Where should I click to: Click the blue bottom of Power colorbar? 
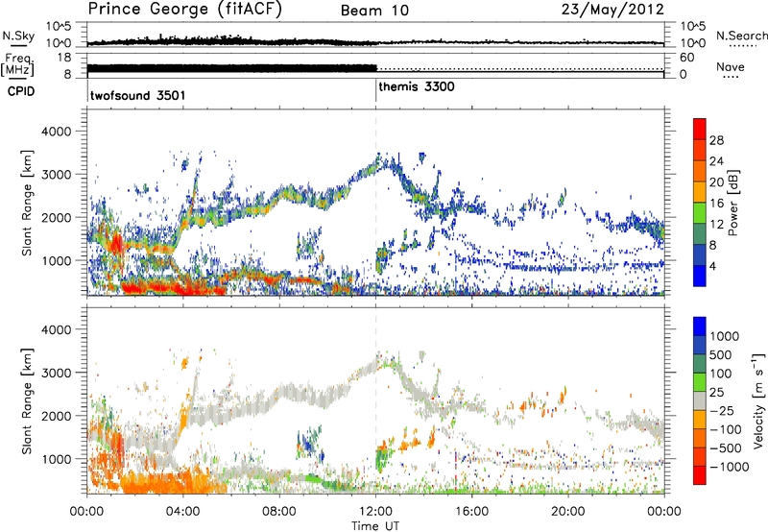[700, 276]
